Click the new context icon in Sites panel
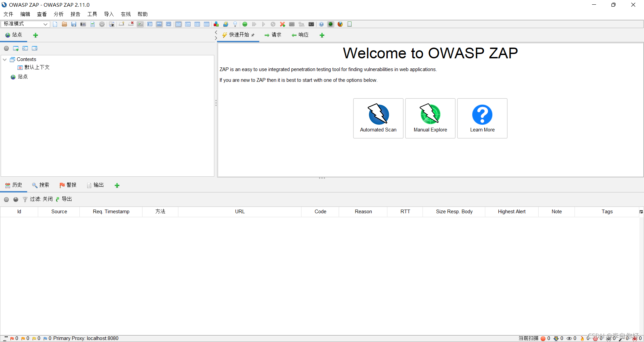Screen dimensions: 644x342 coord(16,48)
